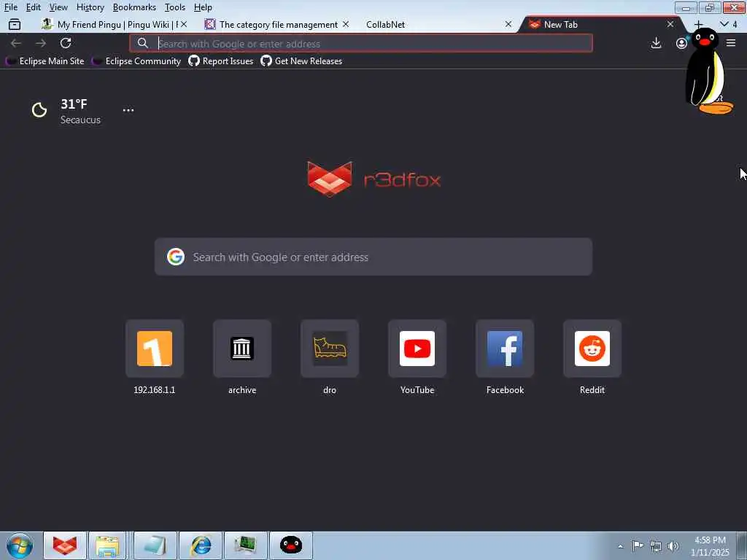Show hidden system tray icons

[x=620, y=546]
